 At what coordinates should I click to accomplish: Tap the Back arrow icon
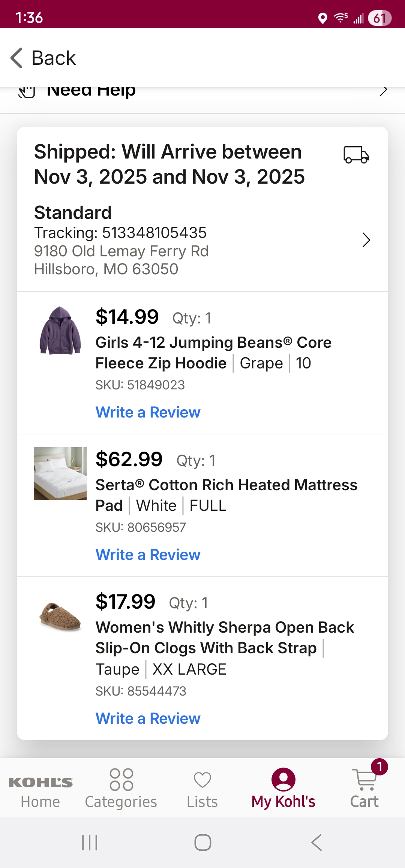[17, 58]
